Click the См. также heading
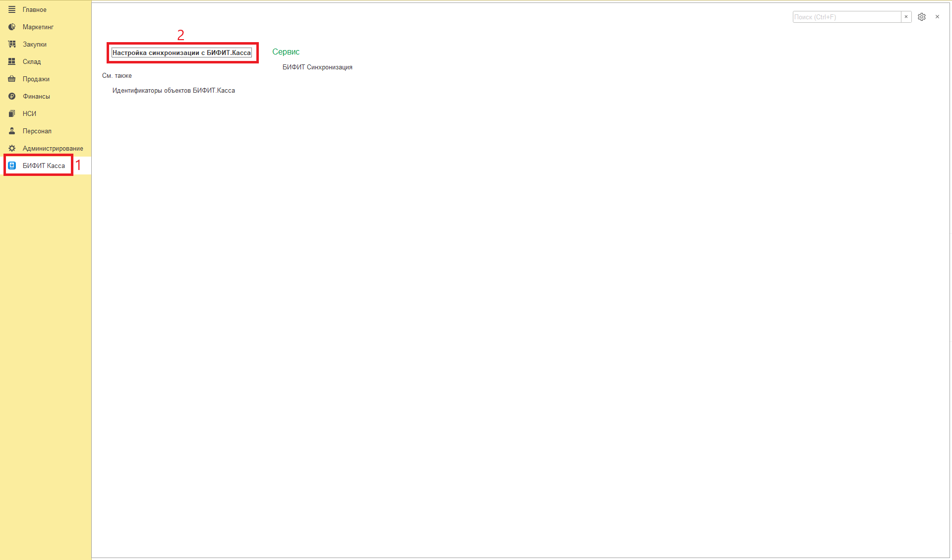 (117, 76)
